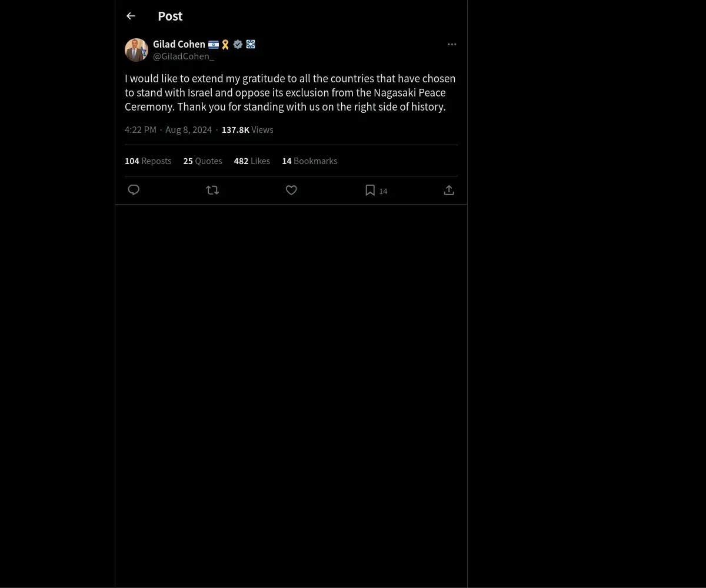Click the reply speech bubble icon
The height and width of the screenshot is (588, 706).
134,190
